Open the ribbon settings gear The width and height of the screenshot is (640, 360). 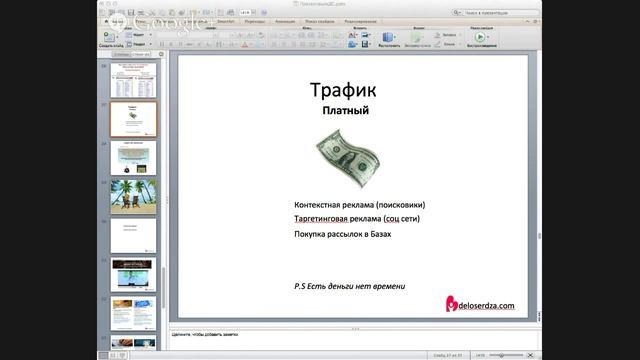(536, 21)
